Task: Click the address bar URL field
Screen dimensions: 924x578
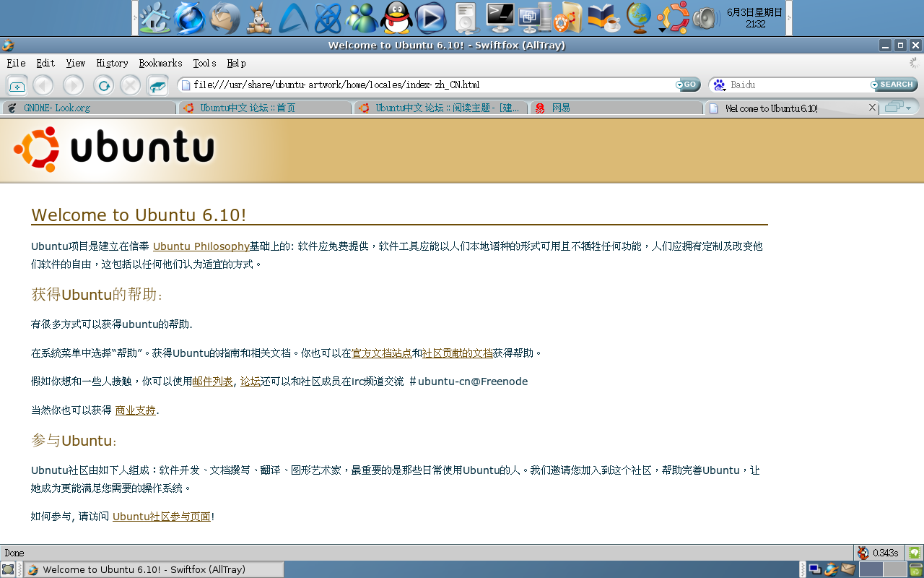Action: [x=426, y=85]
